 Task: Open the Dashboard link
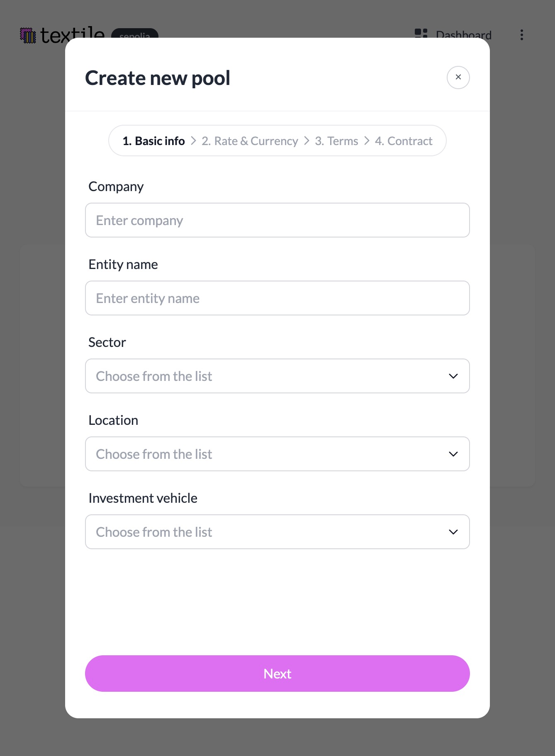[463, 33]
